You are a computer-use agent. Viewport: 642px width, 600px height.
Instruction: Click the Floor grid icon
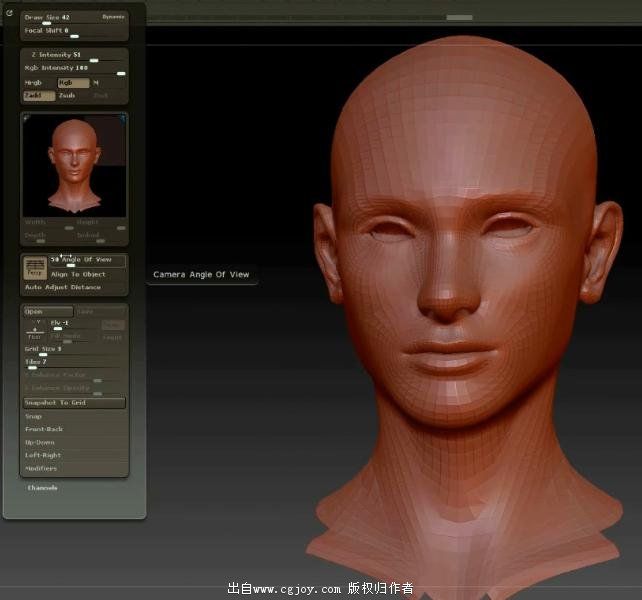pyautogui.click(x=34, y=332)
